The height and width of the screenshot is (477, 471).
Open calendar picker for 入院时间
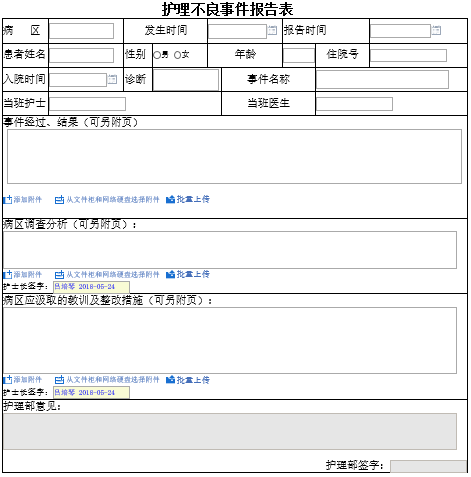point(112,79)
